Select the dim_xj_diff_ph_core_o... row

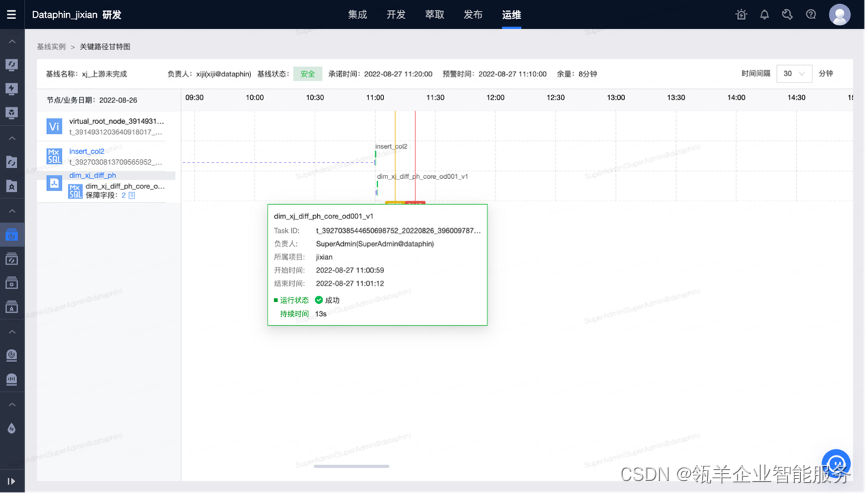125,186
